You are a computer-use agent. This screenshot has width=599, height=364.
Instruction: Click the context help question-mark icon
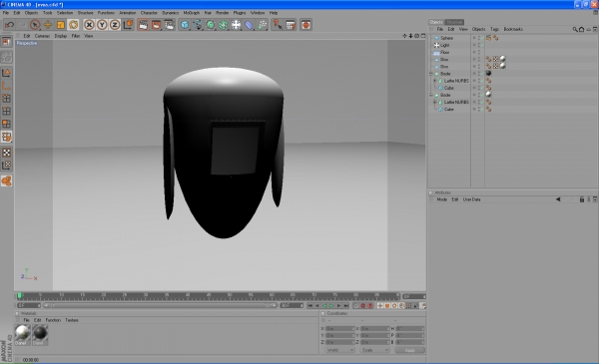pos(278,25)
